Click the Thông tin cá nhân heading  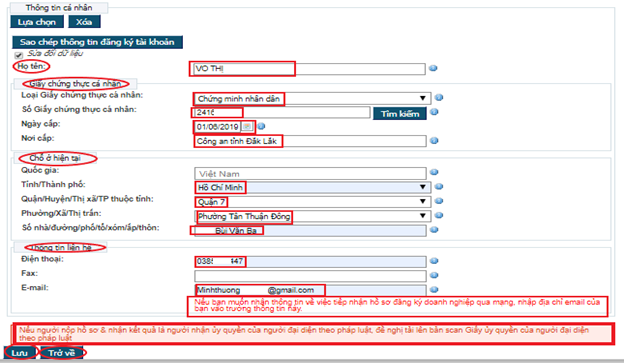click(x=58, y=8)
